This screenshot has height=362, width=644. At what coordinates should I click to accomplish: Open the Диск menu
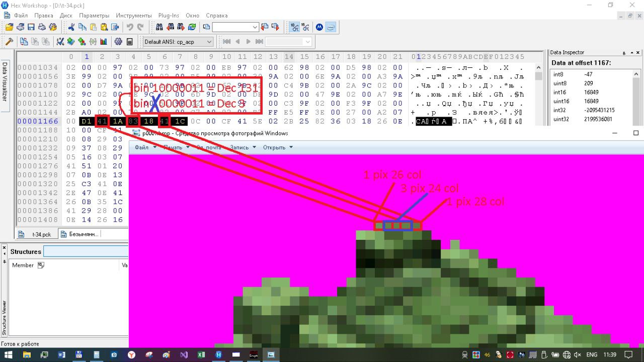66,16
